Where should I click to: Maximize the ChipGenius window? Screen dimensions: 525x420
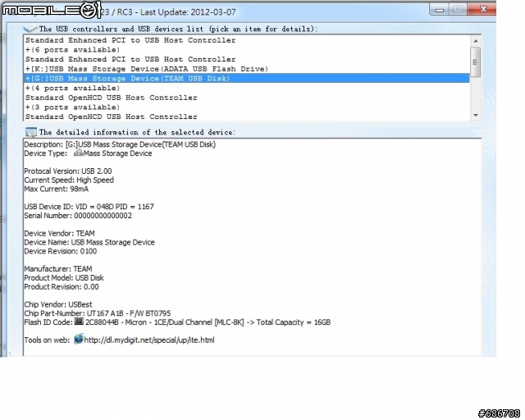point(458,9)
